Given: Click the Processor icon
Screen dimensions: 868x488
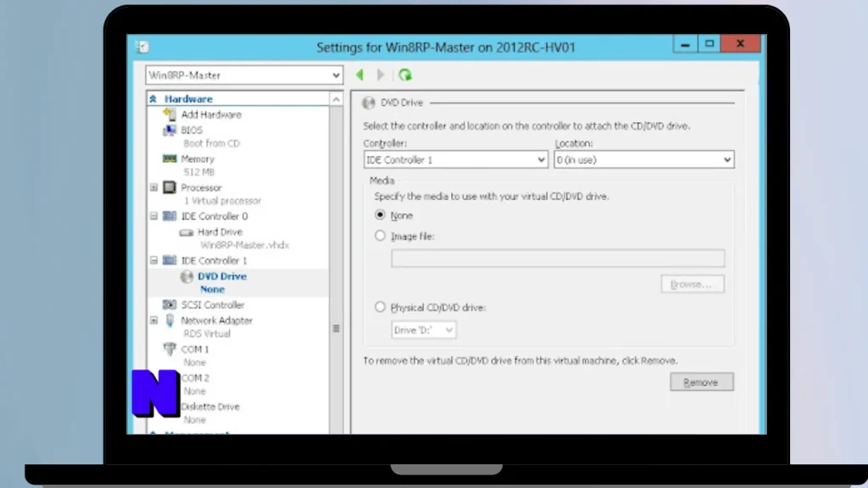Looking at the screenshot, I should point(170,187).
